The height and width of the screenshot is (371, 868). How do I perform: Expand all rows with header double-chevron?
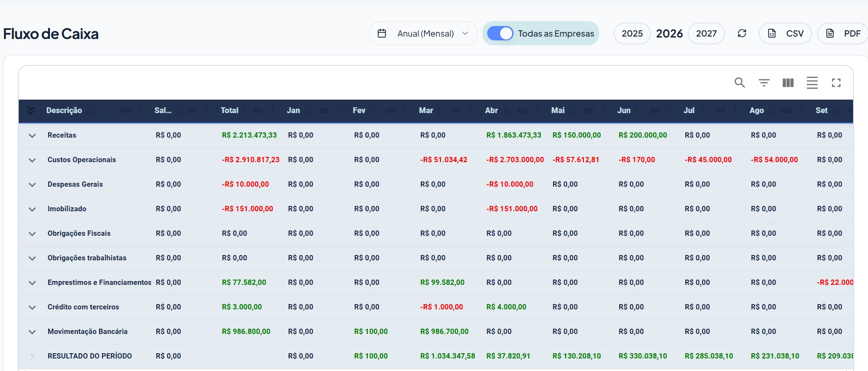point(31,111)
